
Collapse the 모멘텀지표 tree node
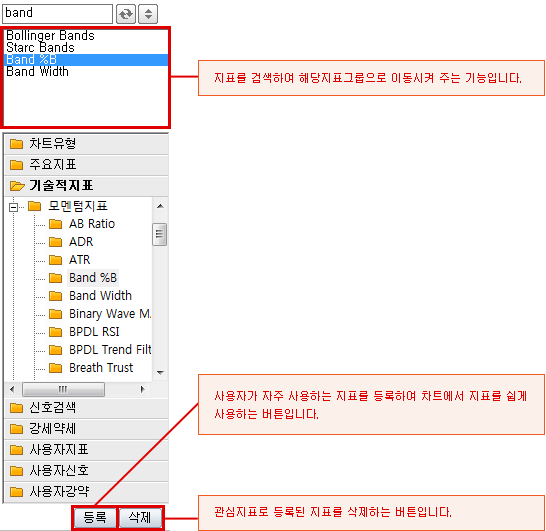pos(13,207)
